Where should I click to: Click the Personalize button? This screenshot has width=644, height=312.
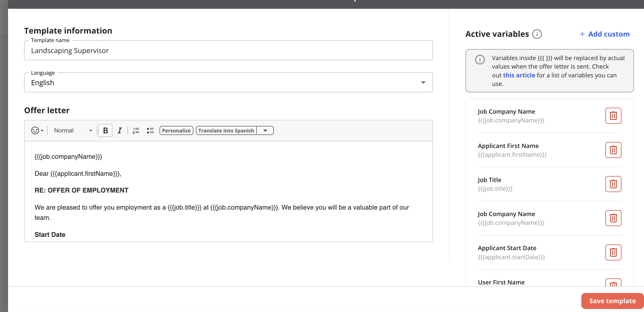tap(176, 130)
